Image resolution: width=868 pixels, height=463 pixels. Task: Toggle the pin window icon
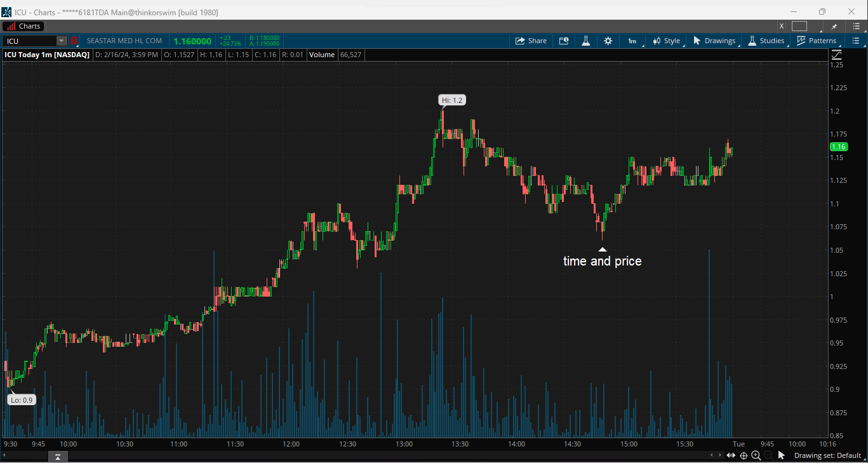(x=834, y=26)
